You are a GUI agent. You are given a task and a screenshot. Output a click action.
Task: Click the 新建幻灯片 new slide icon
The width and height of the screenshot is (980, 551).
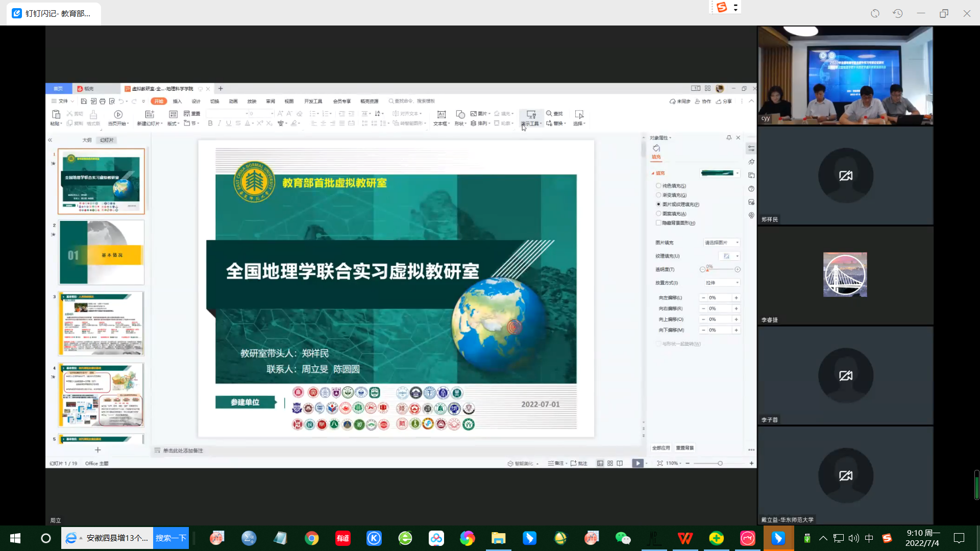[149, 115]
